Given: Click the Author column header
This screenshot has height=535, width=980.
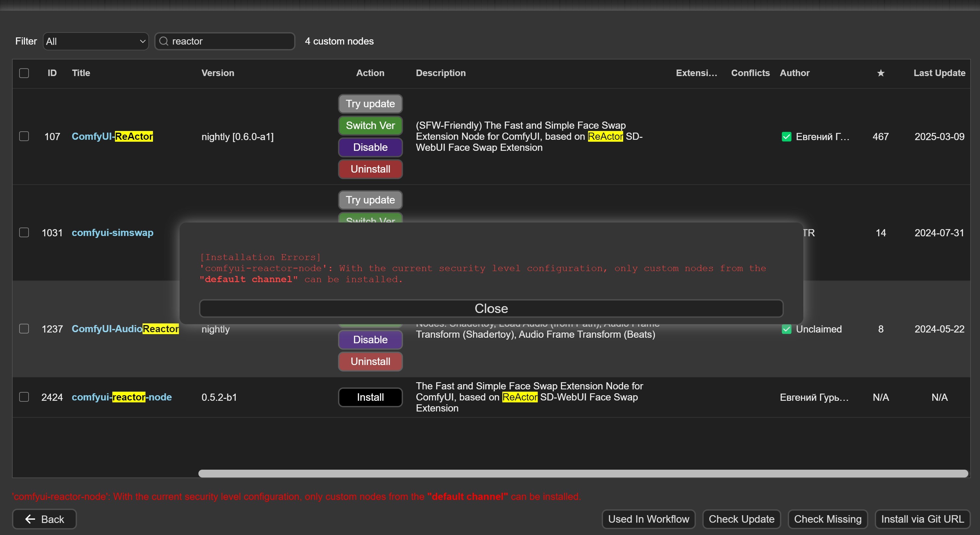Looking at the screenshot, I should coord(794,73).
